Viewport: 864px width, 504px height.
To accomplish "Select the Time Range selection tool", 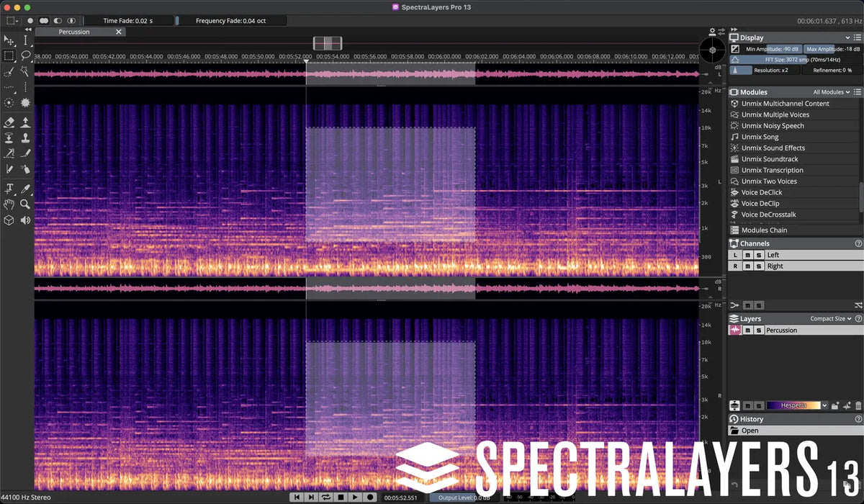I will [x=26, y=40].
